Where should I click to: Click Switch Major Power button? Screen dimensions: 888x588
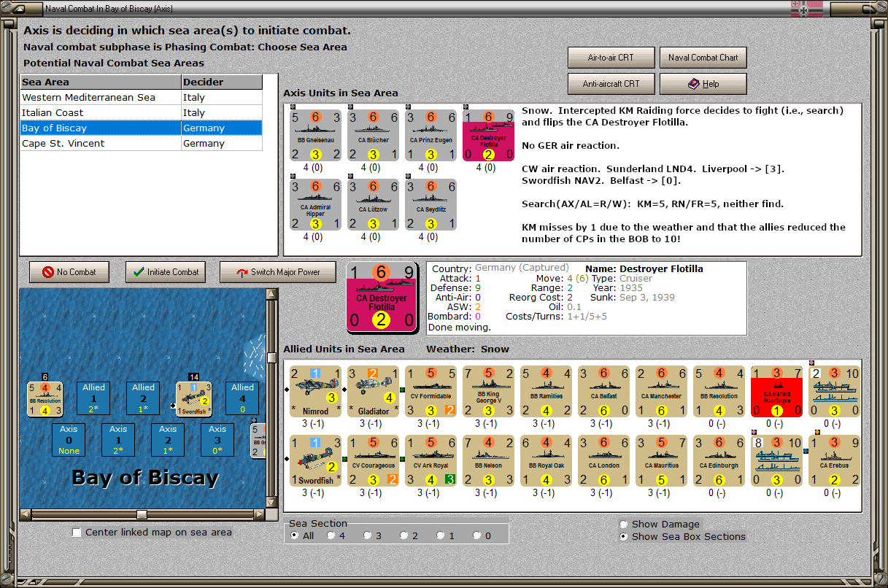tap(278, 272)
